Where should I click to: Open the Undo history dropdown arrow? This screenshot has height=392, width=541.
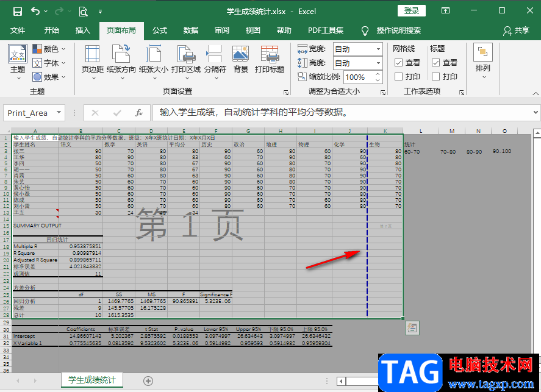46,12
